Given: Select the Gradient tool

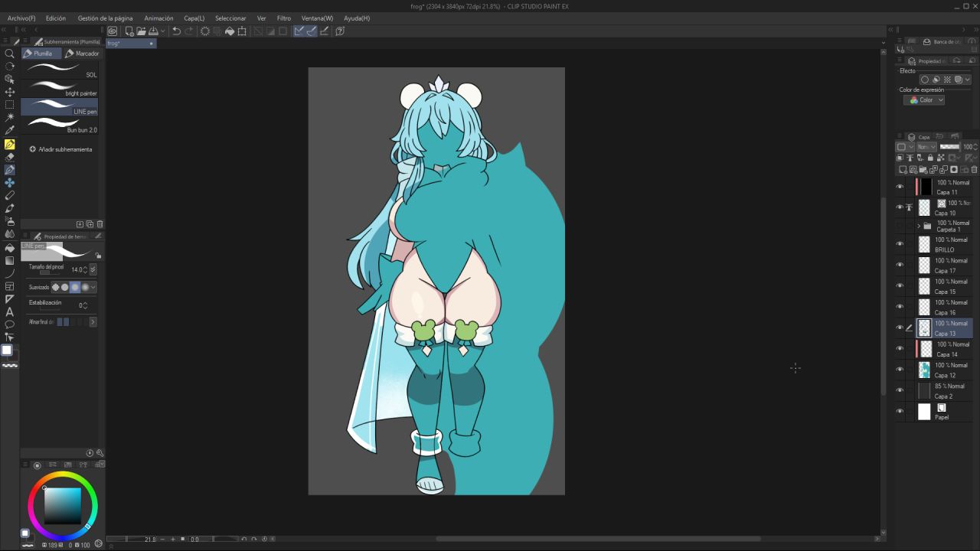Looking at the screenshot, I should (x=10, y=260).
